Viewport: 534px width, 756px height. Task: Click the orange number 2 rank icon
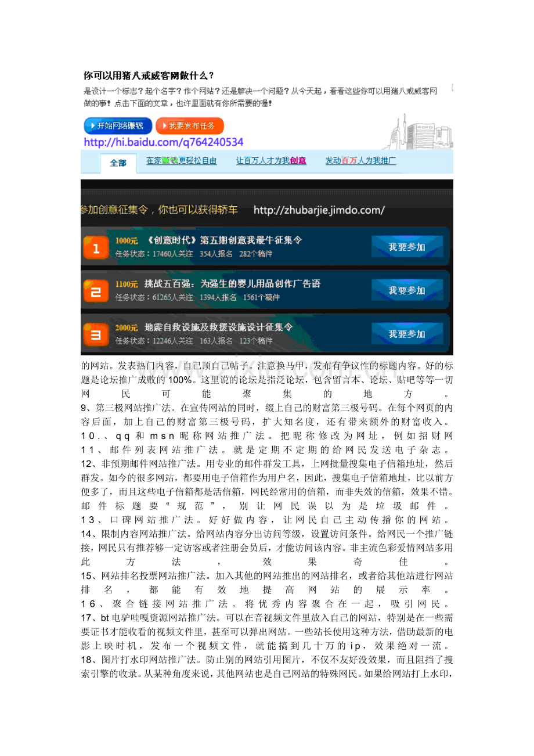96,291
